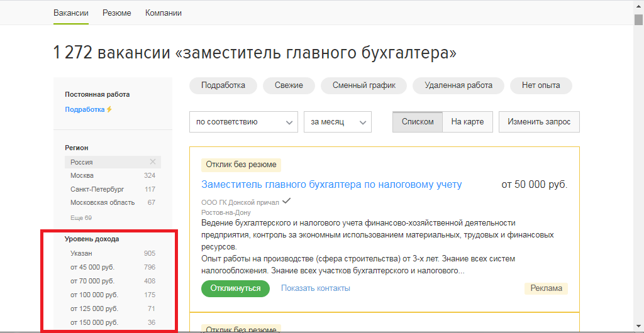644x333 pixels.
Task: Open the job title about налоговому учету
Action: 331,185
